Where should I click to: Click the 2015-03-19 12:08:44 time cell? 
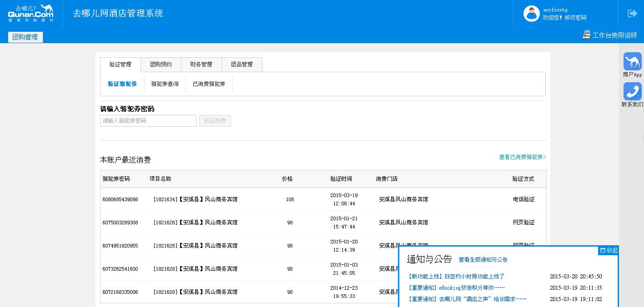(344, 199)
